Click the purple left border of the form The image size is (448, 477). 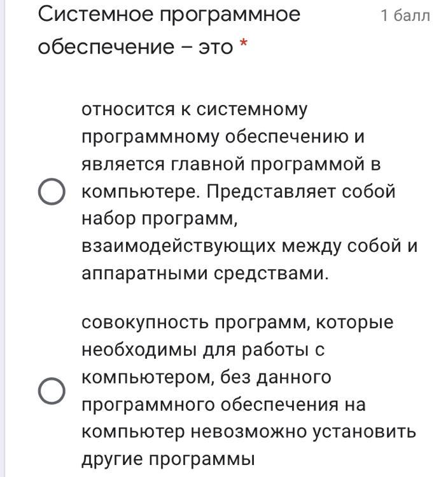click(3, 238)
